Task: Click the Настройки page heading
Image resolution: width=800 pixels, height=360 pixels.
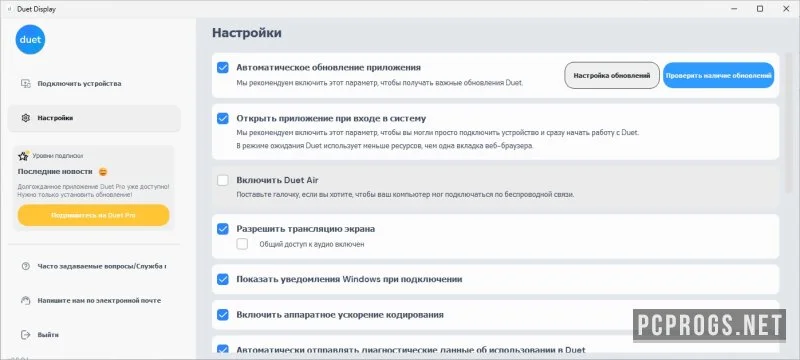Action: (246, 33)
